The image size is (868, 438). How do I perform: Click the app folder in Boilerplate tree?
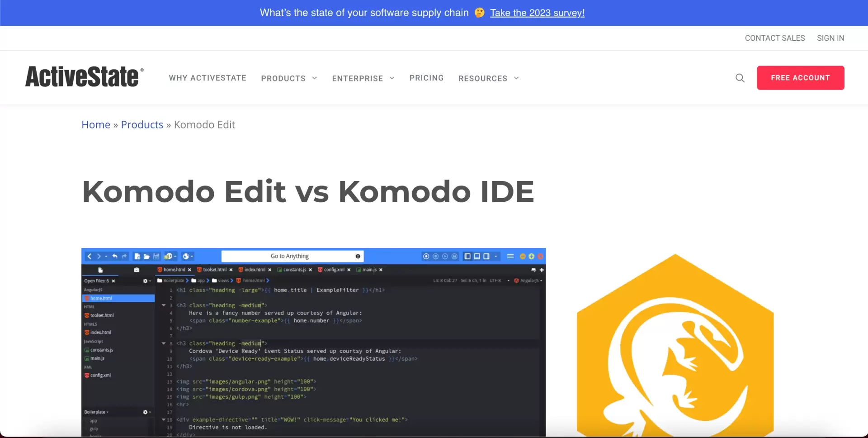pyautogui.click(x=94, y=421)
